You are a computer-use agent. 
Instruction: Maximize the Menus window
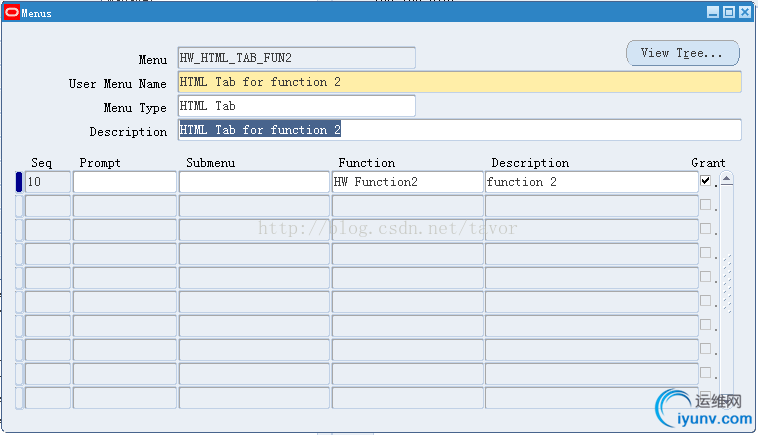point(728,13)
